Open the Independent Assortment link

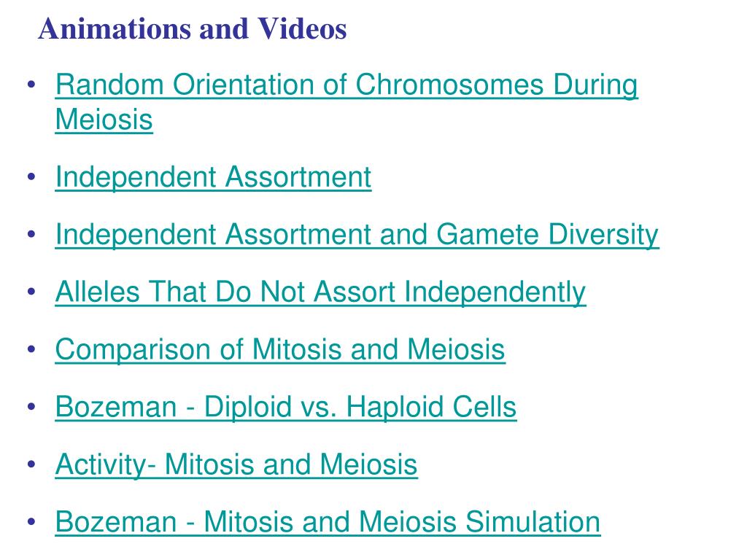(213, 177)
